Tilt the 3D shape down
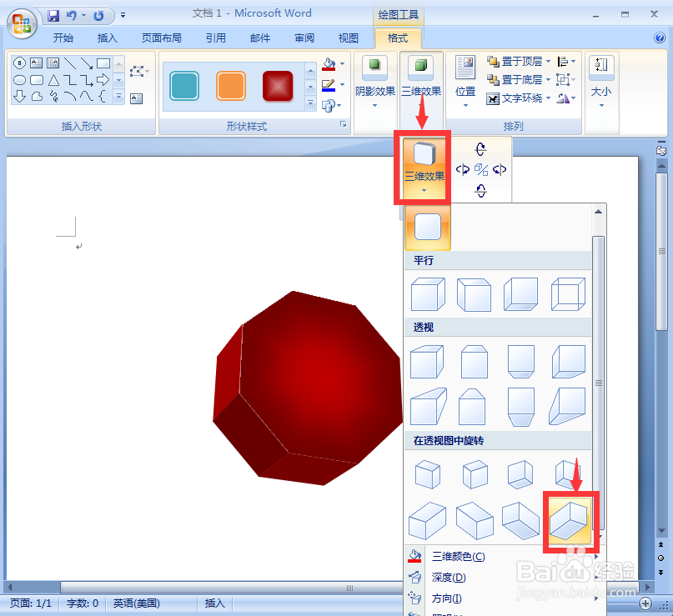This screenshot has width=673, height=616. [480, 190]
